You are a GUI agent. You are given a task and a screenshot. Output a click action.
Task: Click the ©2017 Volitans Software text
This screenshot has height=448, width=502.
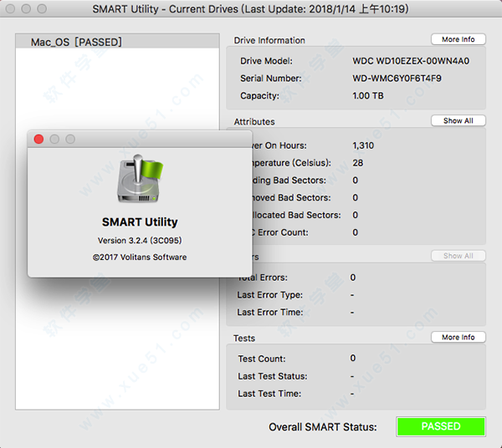140,257
